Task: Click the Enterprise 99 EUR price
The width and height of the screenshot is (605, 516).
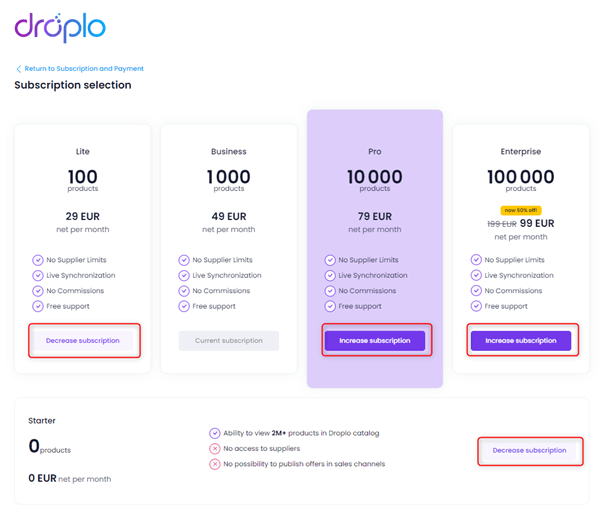Action: [x=537, y=223]
